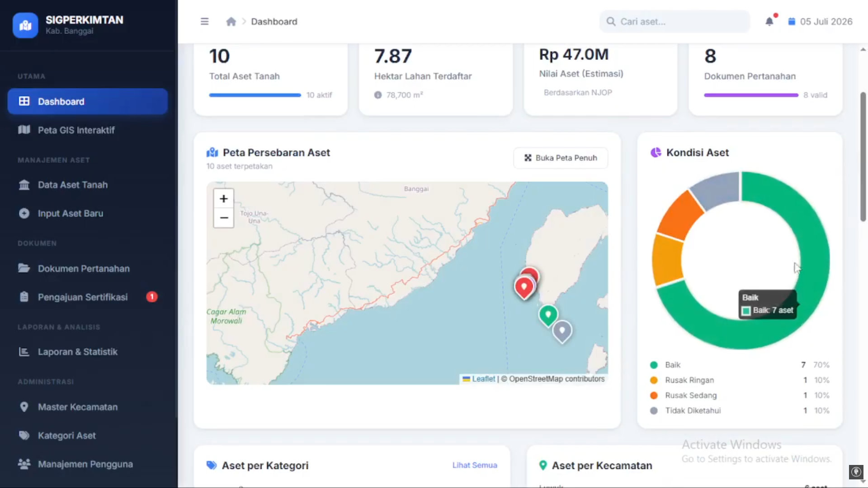Click the 05 Juli 2026 date text

[826, 21]
